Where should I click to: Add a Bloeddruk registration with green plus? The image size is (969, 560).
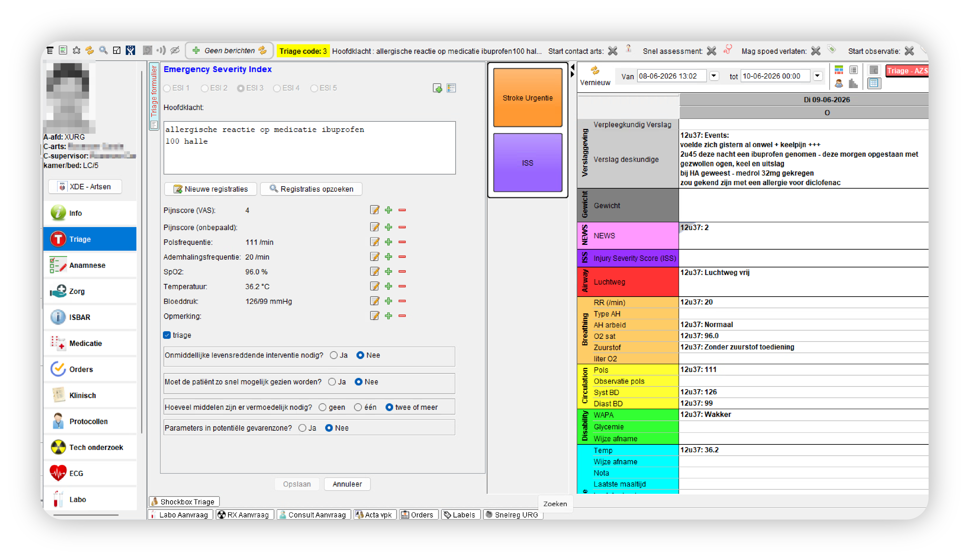click(388, 301)
